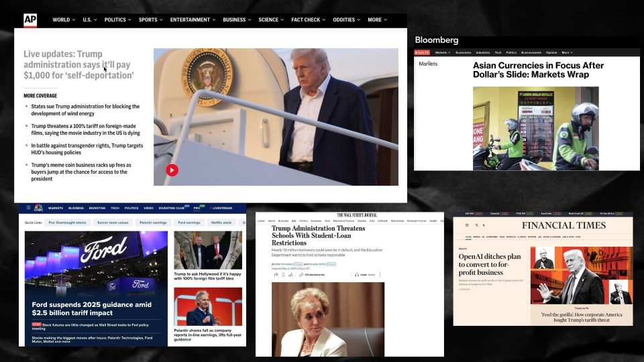The height and width of the screenshot is (362, 644).
Task: Open Bloomberg currency exchange motorbike photo
Action: pos(535,129)
